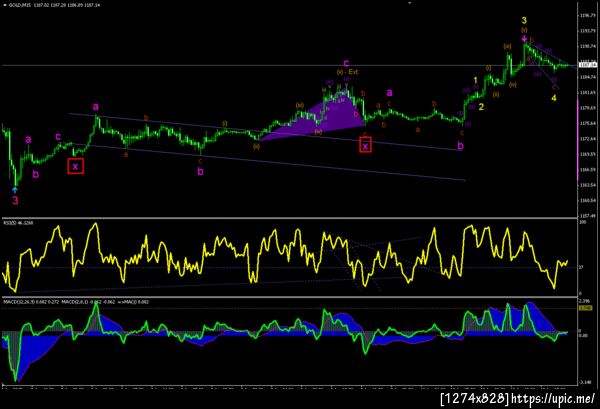This screenshot has height=409, width=600.
Task: Select the horizontal line running into the current price tag
Action: tap(289, 65)
